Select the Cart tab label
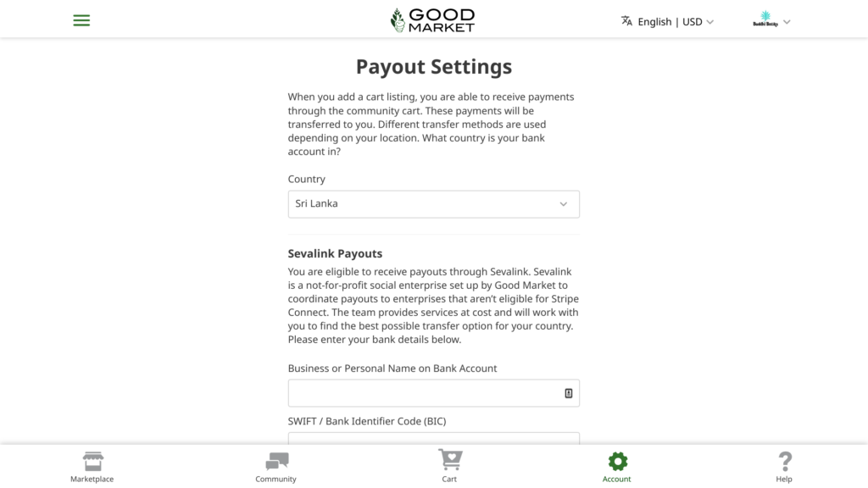868x488 pixels. click(449, 480)
